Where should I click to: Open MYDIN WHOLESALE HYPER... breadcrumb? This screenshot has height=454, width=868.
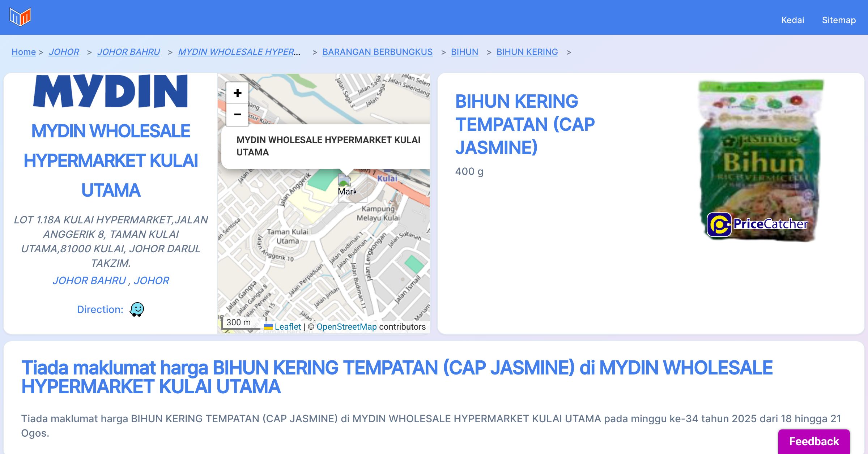[x=239, y=52]
